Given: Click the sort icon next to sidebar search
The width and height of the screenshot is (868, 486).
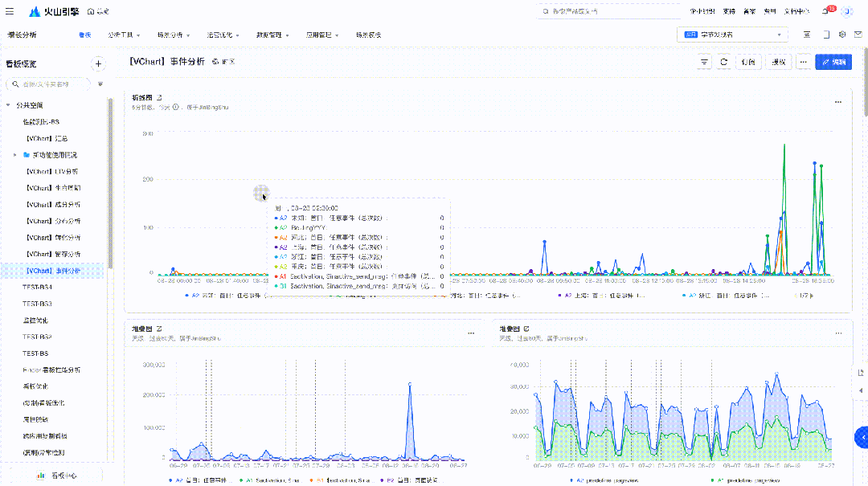Looking at the screenshot, I should [x=100, y=84].
